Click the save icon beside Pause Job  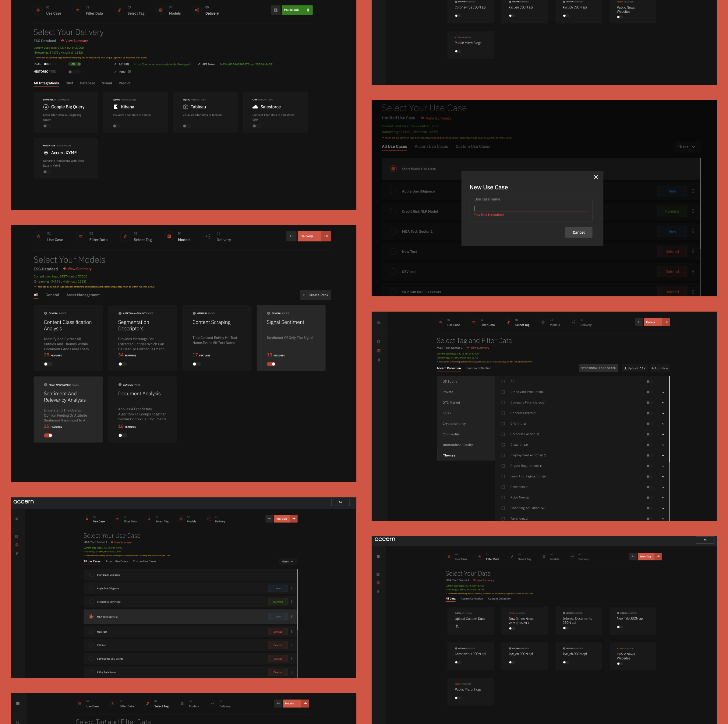[x=275, y=10]
